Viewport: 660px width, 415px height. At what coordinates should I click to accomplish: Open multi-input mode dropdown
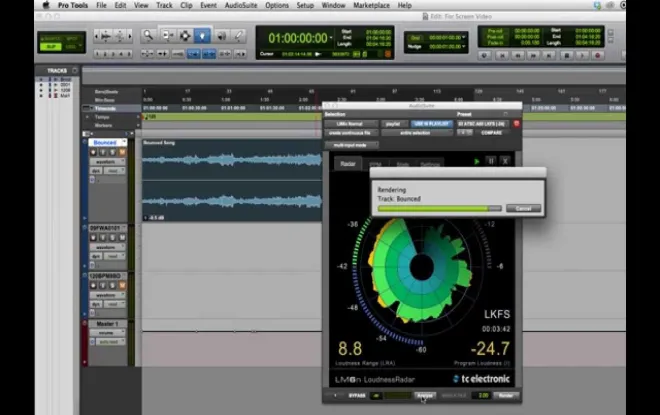[351, 145]
